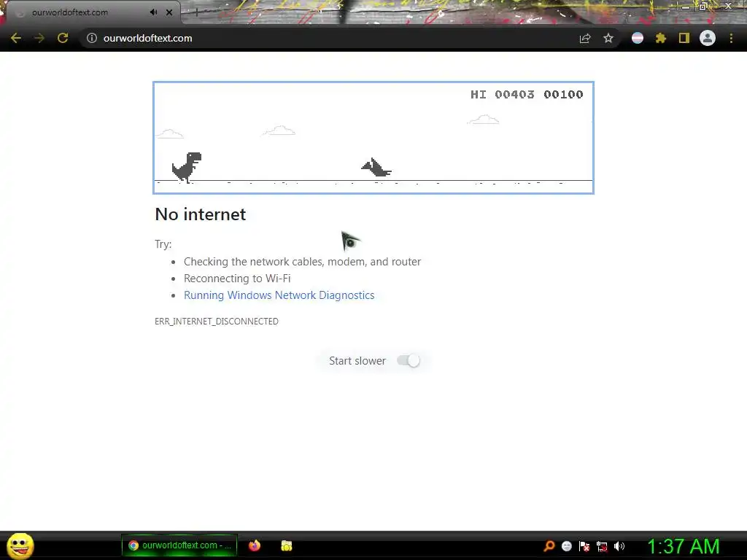Restore down the Chrome window
The image size is (747, 560).
[703, 7]
